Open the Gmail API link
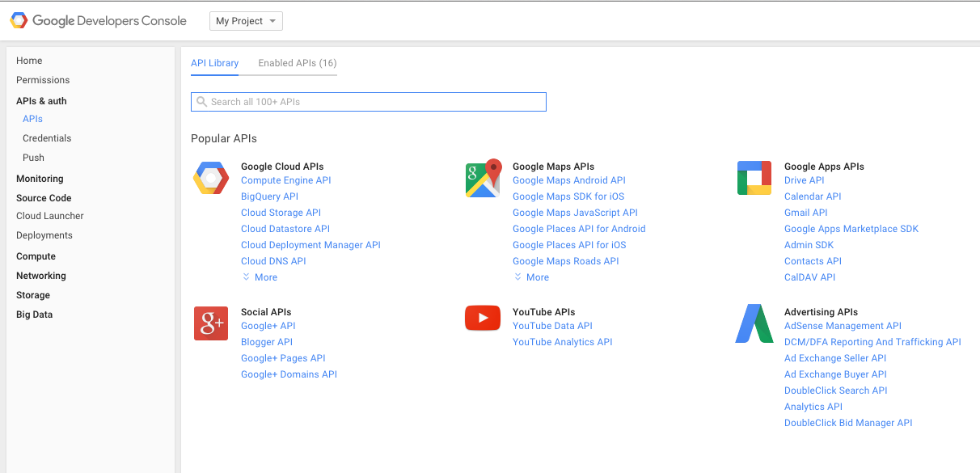Image resolution: width=980 pixels, height=473 pixels. click(806, 213)
